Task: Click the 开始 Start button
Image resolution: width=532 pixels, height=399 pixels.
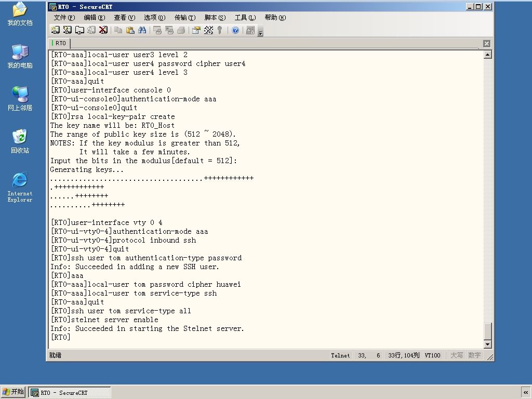Action: click(x=13, y=392)
